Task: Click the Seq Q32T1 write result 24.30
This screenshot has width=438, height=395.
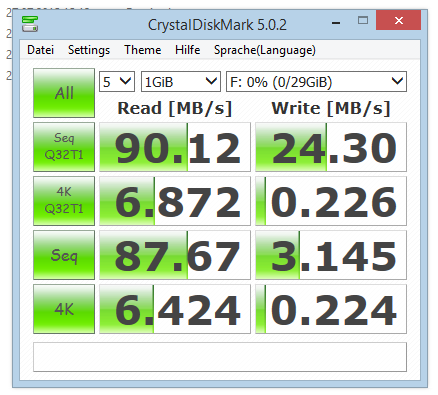Action: point(331,147)
